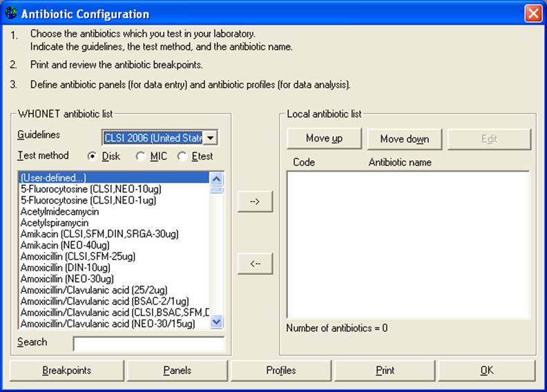547x392 pixels.
Task: Click the antibiotic list scroll down arrow
Action: [216, 322]
